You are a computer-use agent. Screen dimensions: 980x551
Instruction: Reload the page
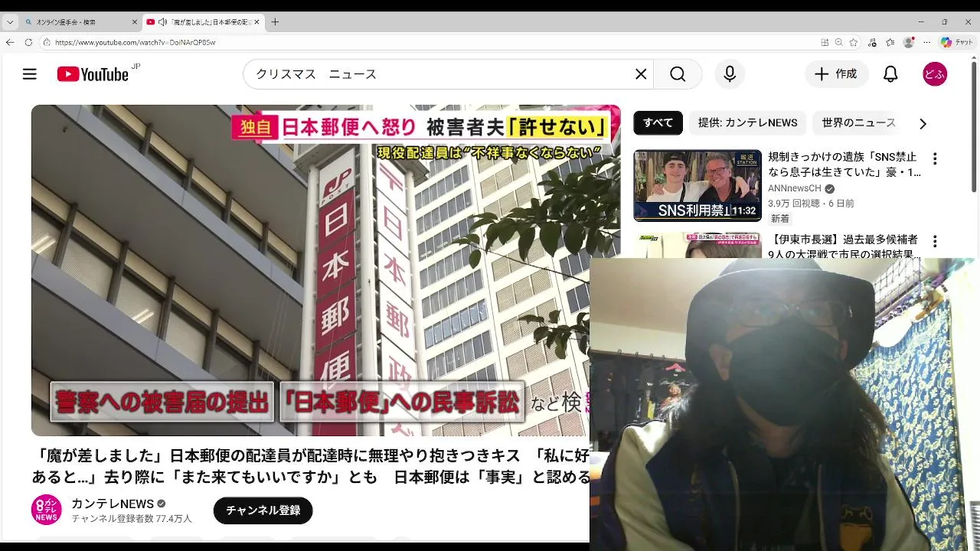[28, 42]
